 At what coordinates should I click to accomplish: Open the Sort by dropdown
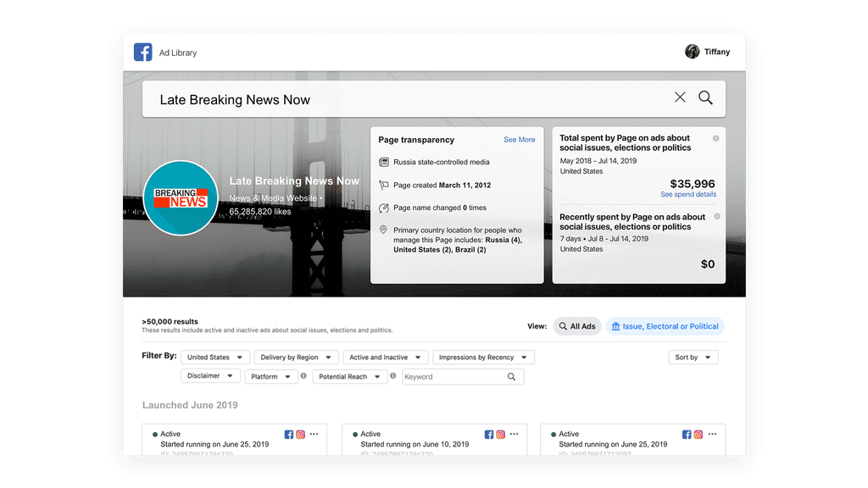(693, 358)
